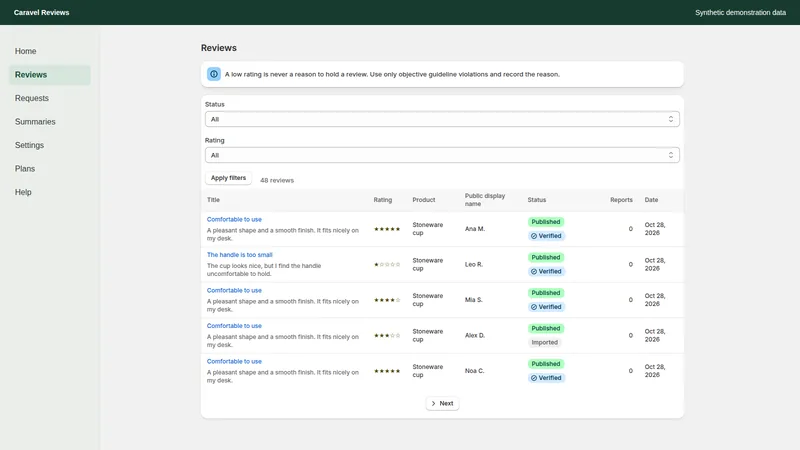Open the Rating filter dropdown
Image resolution: width=800 pixels, height=450 pixels.
[442, 155]
